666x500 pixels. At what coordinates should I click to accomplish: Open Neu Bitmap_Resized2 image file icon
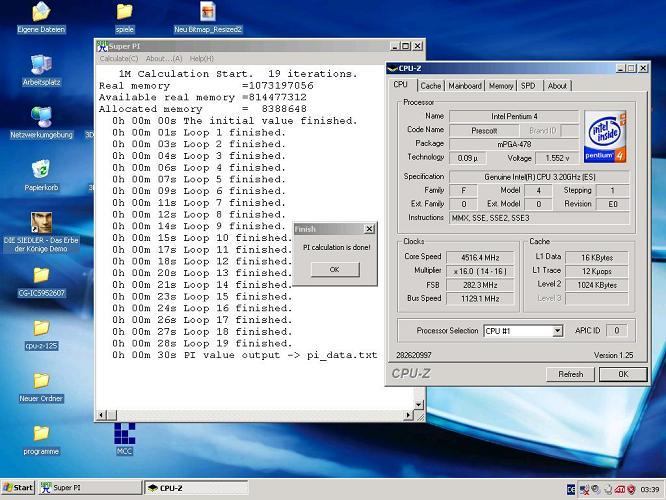(x=208, y=18)
